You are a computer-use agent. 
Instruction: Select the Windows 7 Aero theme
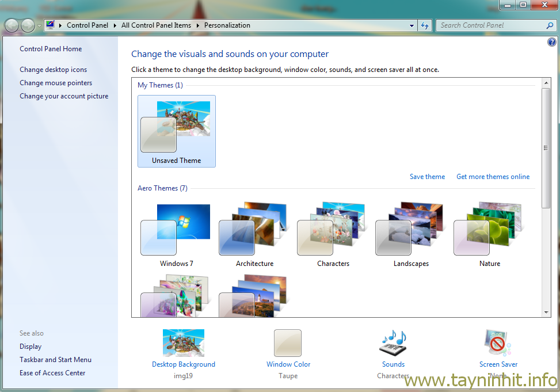tap(176, 230)
